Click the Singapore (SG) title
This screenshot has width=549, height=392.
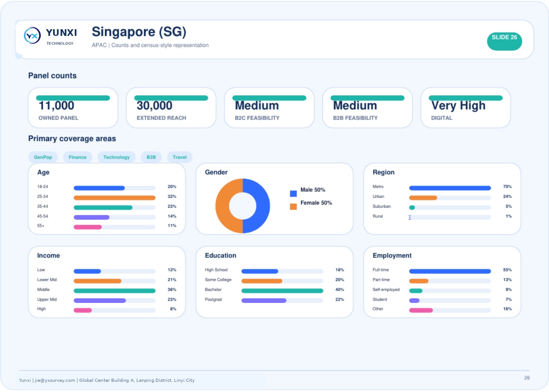[x=139, y=32]
